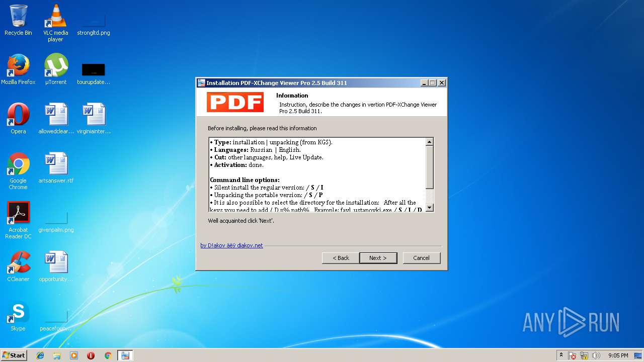Open Chrome icon in taskbar
The image size is (644, 362).
click(108, 355)
